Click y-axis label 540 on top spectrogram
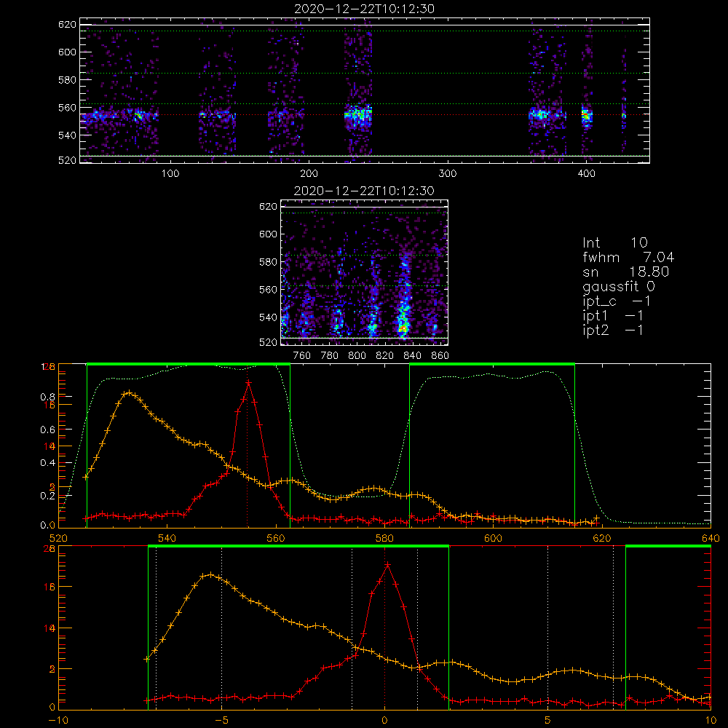The image size is (728, 728). point(67,135)
